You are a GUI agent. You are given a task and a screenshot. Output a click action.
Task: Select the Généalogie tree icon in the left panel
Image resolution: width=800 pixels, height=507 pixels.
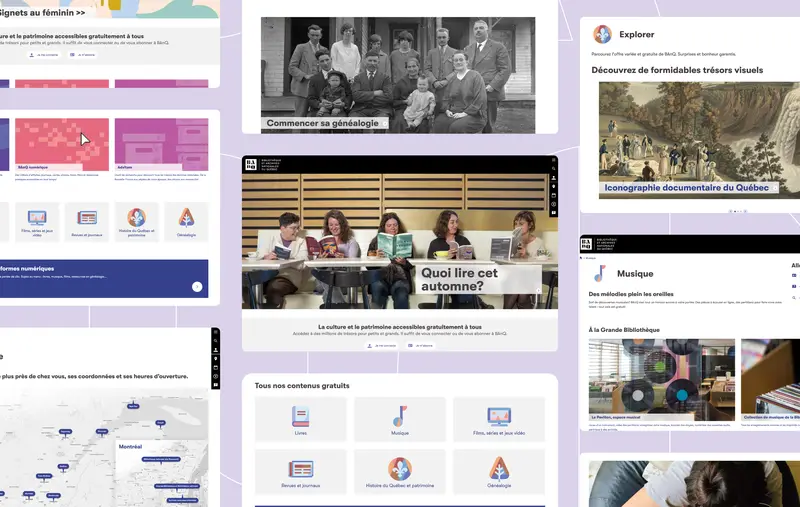pos(186,218)
